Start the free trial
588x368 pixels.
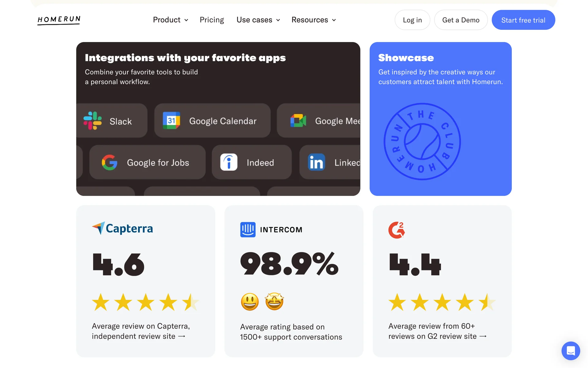pyautogui.click(x=523, y=20)
